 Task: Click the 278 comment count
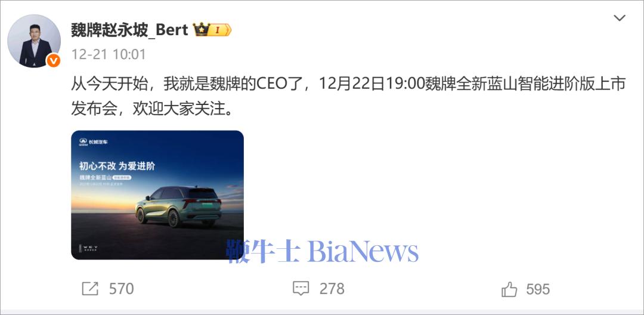tap(332, 289)
